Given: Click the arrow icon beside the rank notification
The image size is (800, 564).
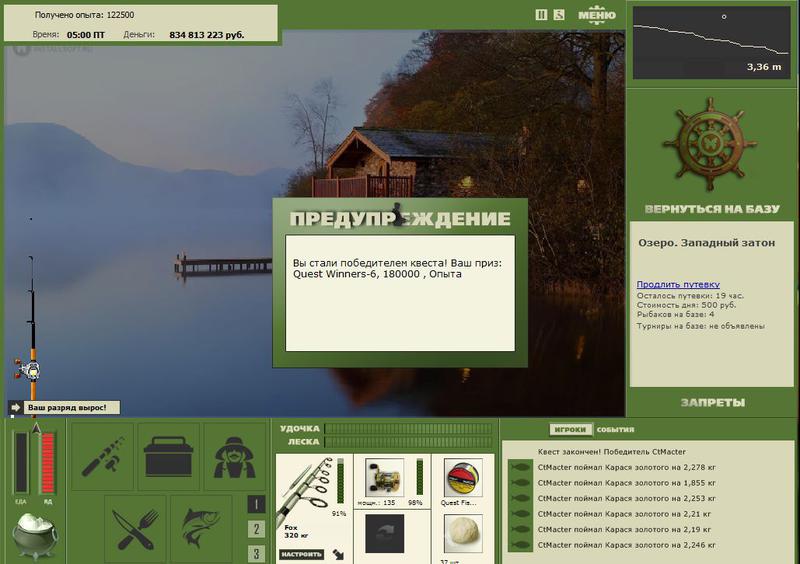Looking at the screenshot, I should pyautogui.click(x=16, y=407).
